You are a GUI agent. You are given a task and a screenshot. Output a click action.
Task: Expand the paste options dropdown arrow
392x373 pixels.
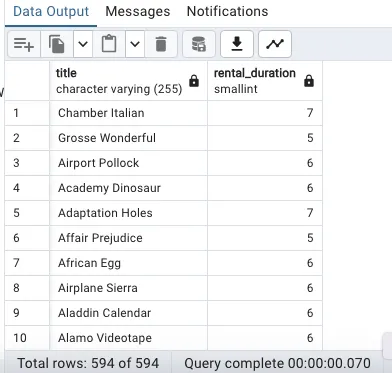click(x=135, y=44)
